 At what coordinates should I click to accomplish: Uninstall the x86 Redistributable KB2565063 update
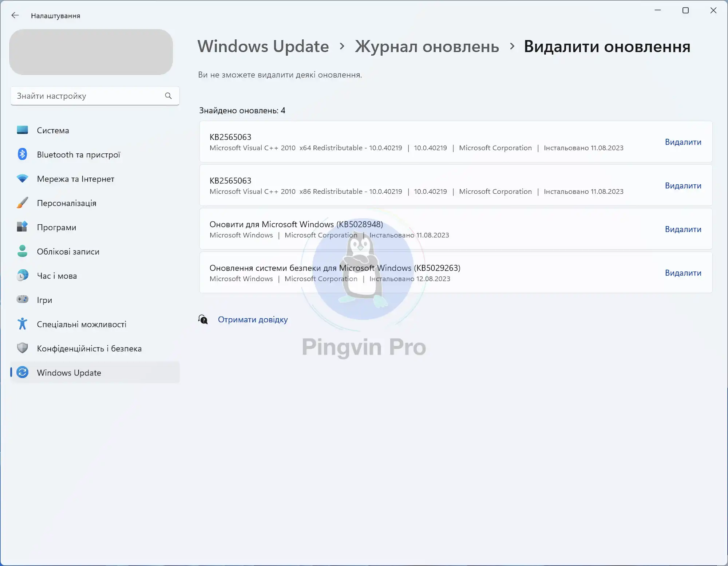click(x=683, y=186)
